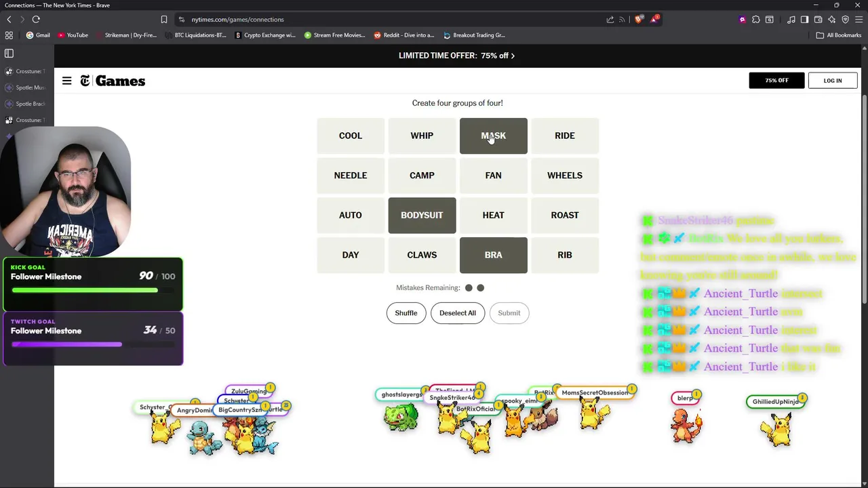868x488 pixels.
Task: Open the Strikeman Dry-Fire bookmark
Action: coord(126,35)
